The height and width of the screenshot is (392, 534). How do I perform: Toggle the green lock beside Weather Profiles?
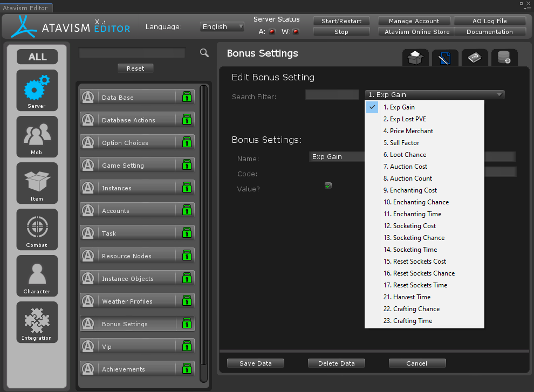click(187, 301)
